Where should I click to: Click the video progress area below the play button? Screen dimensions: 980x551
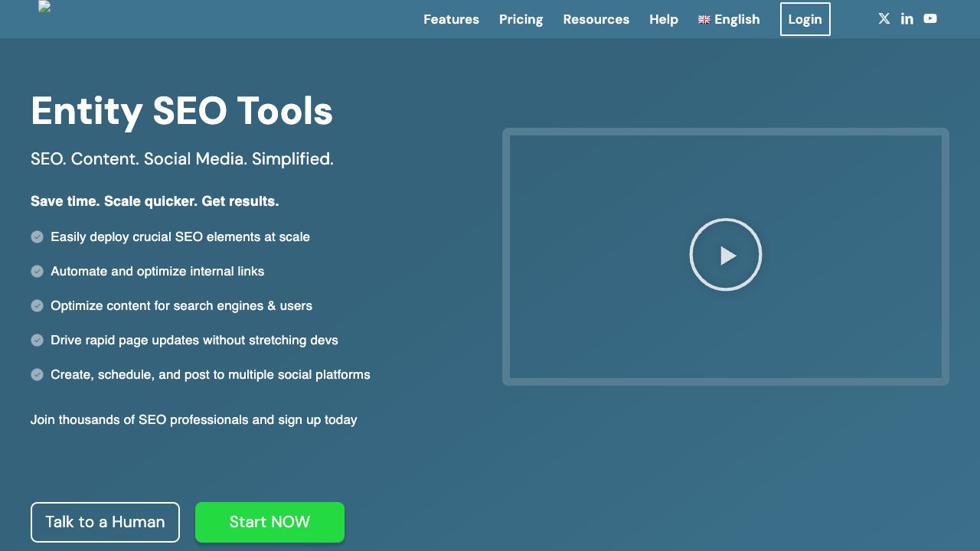point(725,360)
